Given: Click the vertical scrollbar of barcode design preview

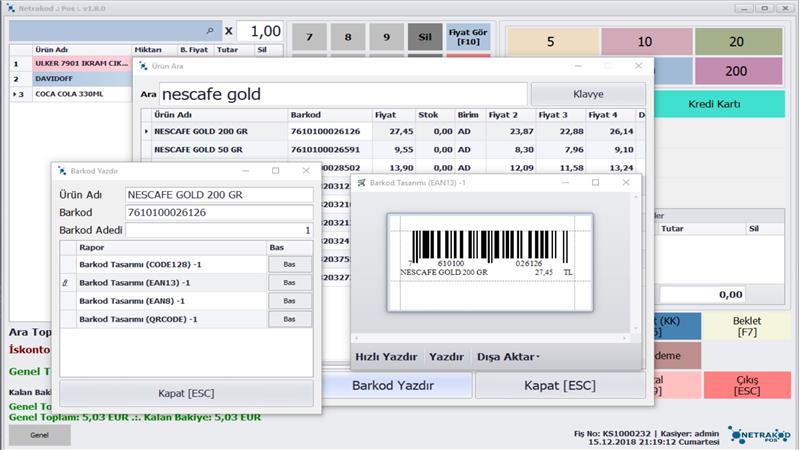Looking at the screenshot, I should pos(636,263).
